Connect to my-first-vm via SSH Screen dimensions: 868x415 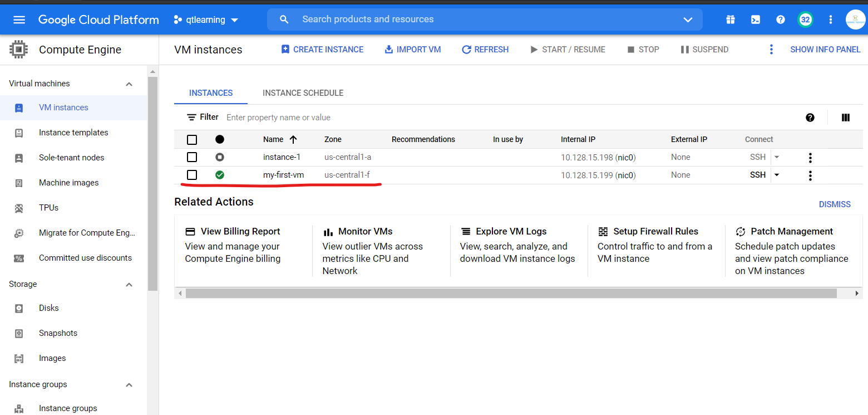758,175
